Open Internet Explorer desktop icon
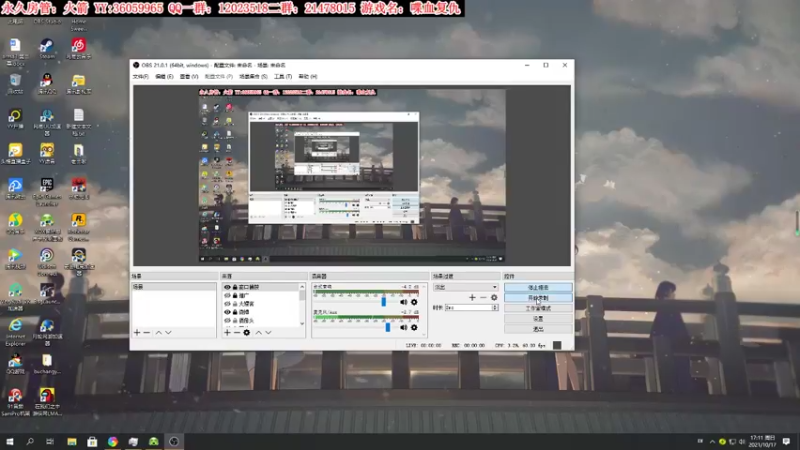The height and width of the screenshot is (450, 800). (x=15, y=333)
